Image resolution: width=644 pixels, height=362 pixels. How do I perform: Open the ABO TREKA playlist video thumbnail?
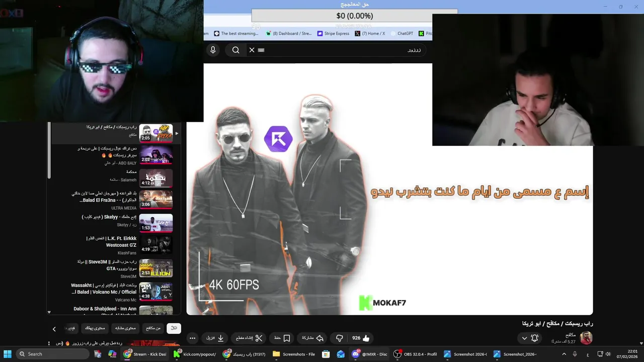pos(156,133)
